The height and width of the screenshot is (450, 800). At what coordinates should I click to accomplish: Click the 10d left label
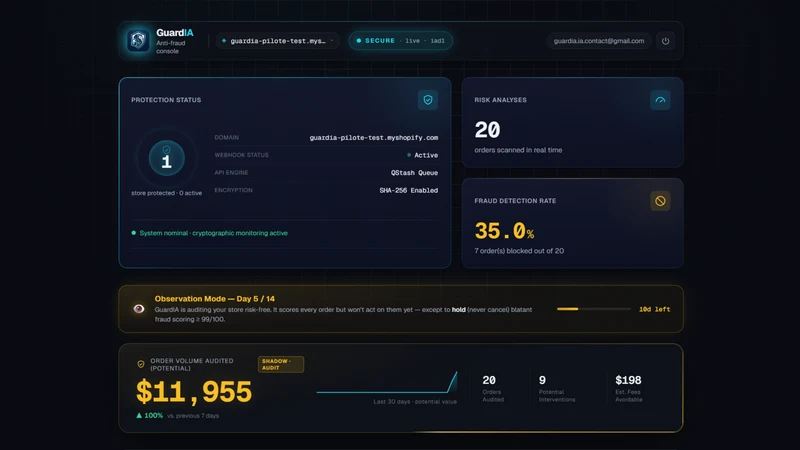click(x=655, y=309)
